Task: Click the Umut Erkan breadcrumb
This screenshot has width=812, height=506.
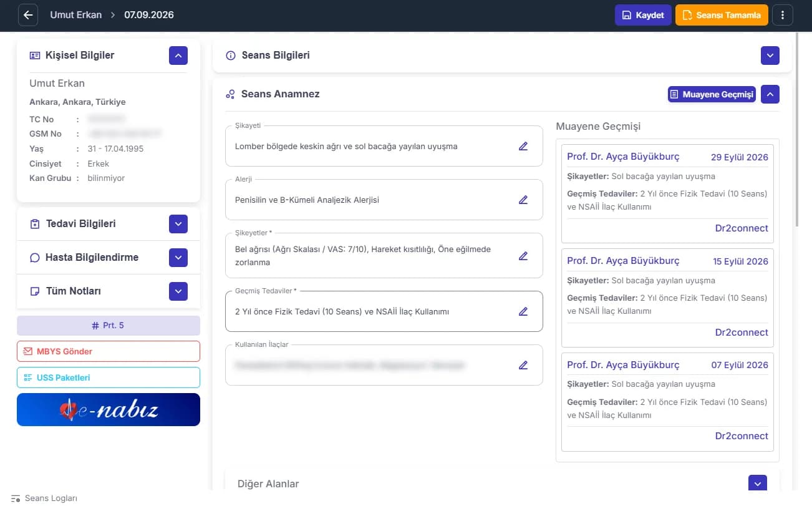Action: [x=76, y=15]
